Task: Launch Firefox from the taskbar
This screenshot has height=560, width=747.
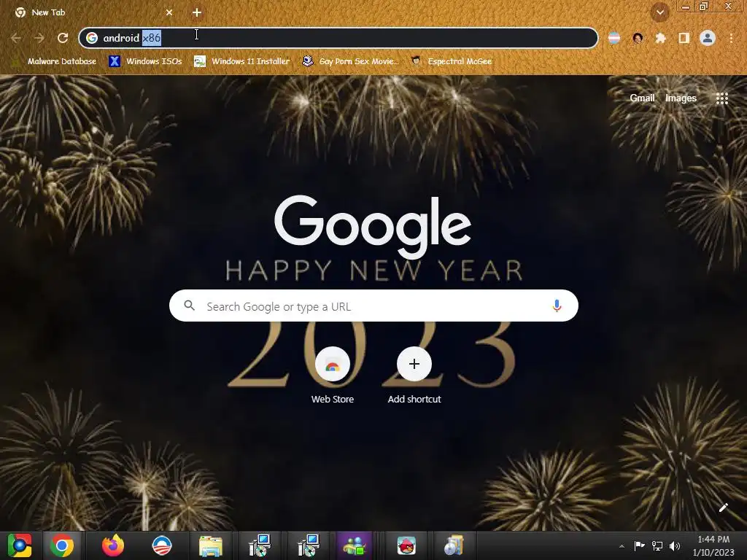Action: pyautogui.click(x=113, y=545)
